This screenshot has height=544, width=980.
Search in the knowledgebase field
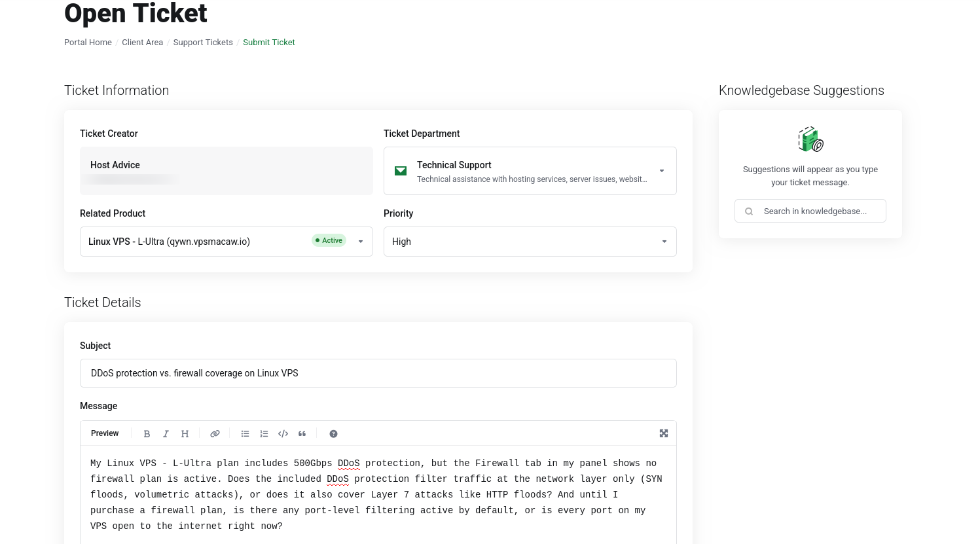click(x=810, y=211)
